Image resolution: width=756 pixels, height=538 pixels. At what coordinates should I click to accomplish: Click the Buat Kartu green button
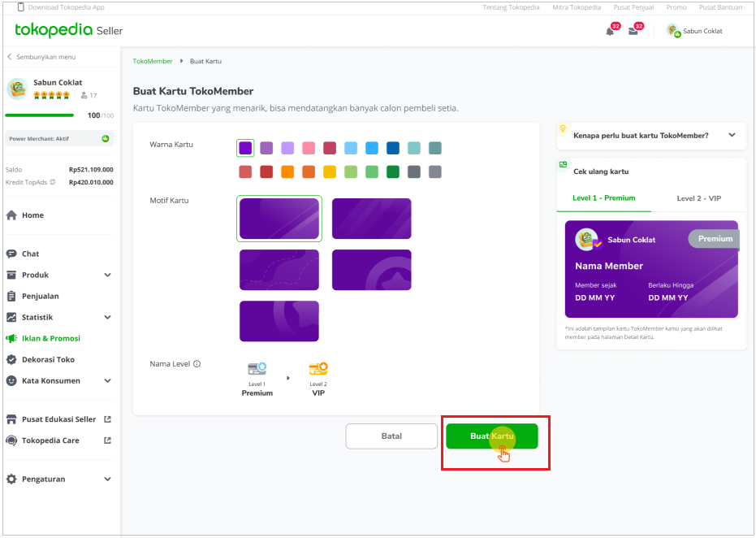click(492, 436)
